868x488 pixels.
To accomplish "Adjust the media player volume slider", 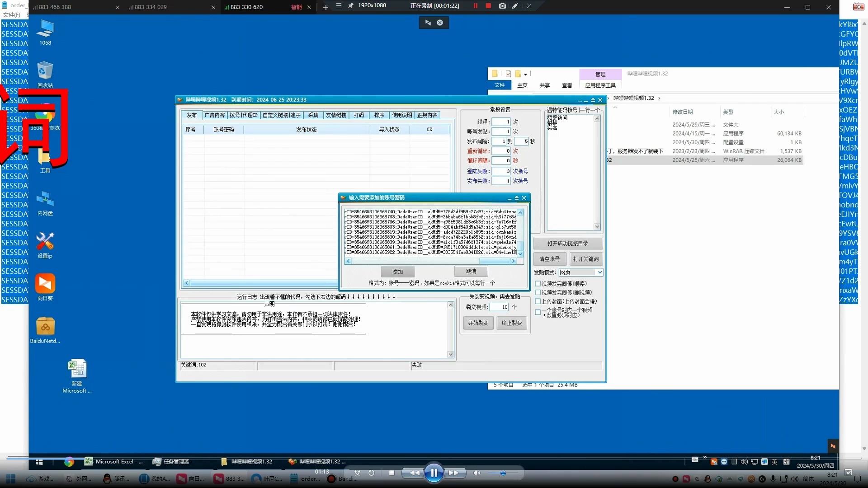I will [503, 473].
